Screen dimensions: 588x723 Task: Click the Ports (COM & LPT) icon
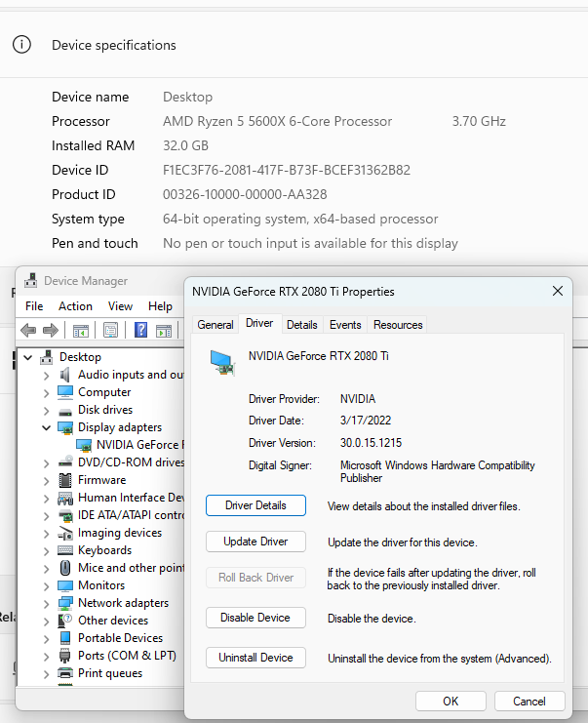click(65, 656)
